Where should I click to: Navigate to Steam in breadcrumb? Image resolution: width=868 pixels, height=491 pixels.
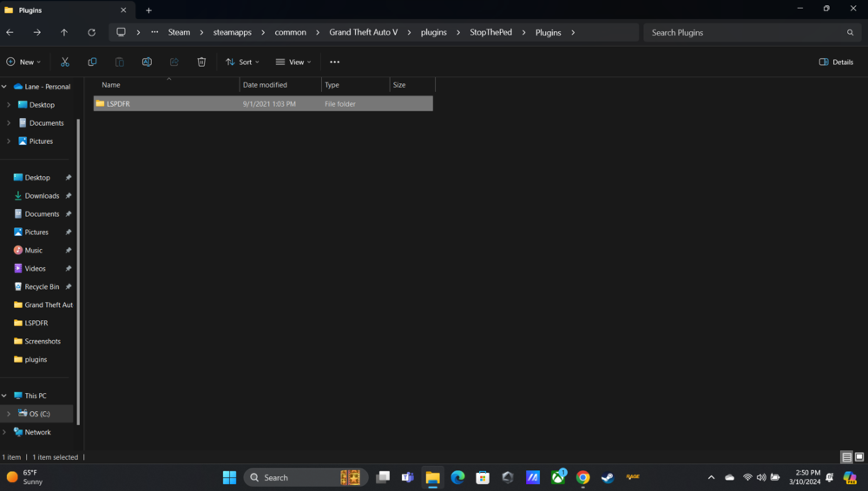coord(179,33)
